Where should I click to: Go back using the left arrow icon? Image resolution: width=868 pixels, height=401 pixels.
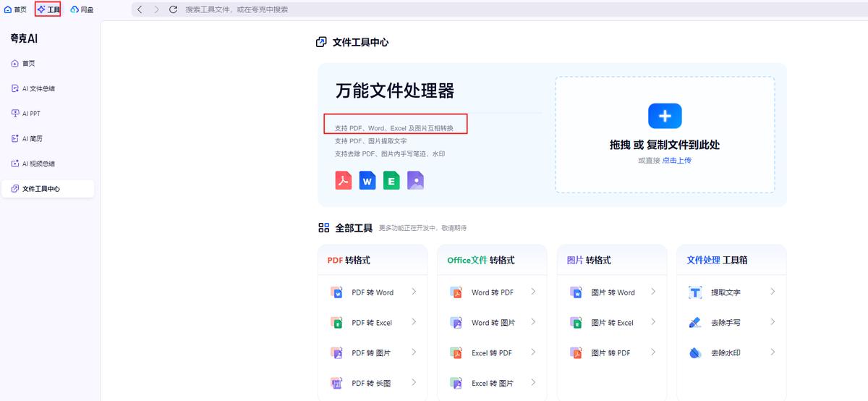[x=140, y=9]
